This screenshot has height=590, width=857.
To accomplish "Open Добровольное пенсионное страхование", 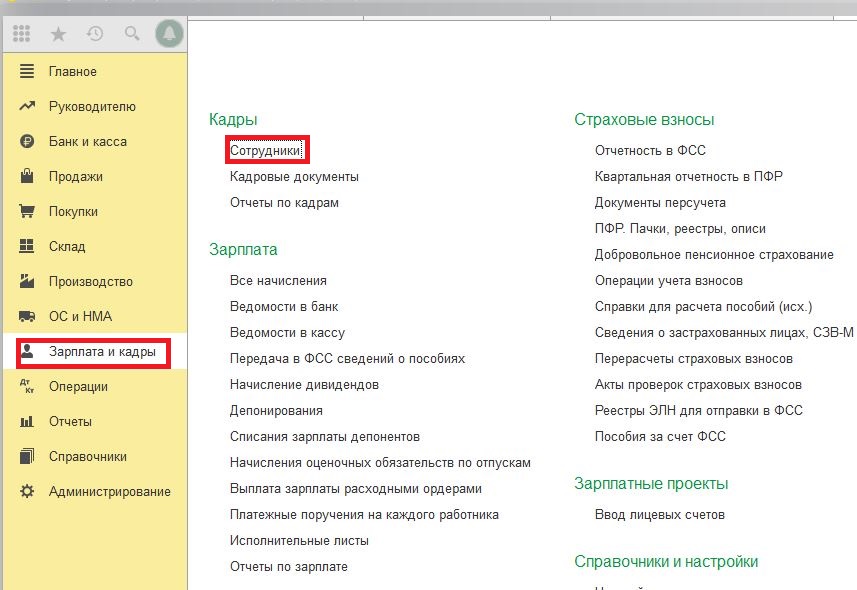I will click(x=714, y=255).
